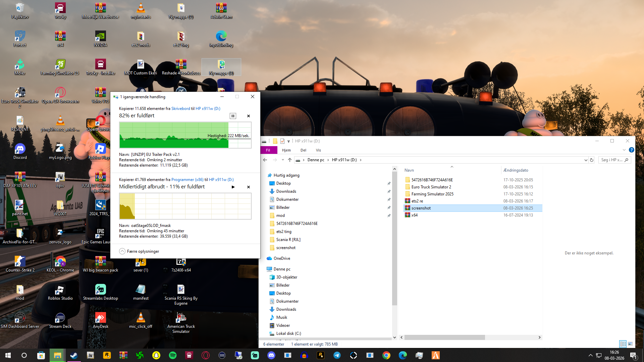This screenshot has height=362, width=644.
Task: Switch to large thumbnails view
Action: (630, 344)
